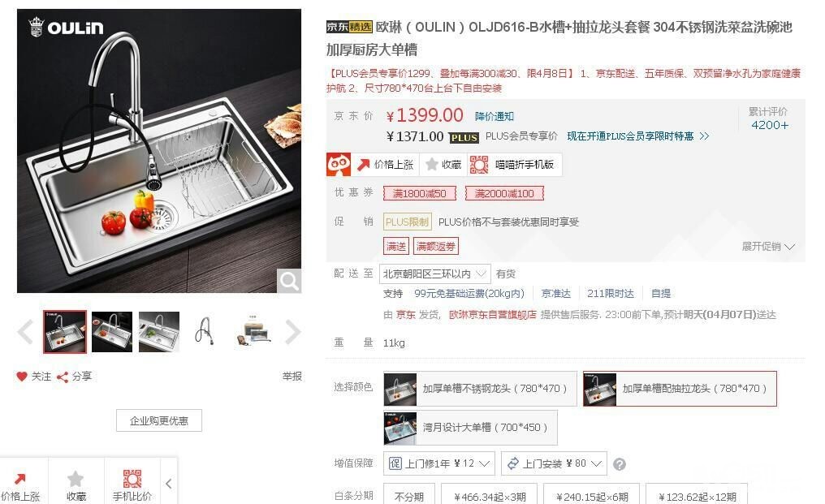Image resolution: width=825 pixels, height=504 pixels.
Task: Click the 分享 share icon
Action: pyautogui.click(x=63, y=377)
